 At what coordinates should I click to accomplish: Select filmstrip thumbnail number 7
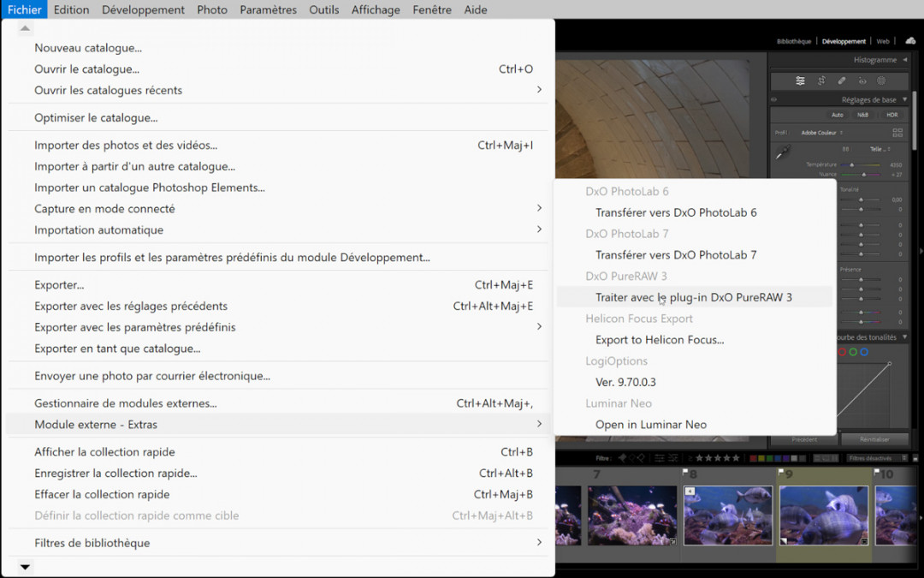pyautogui.click(x=632, y=515)
